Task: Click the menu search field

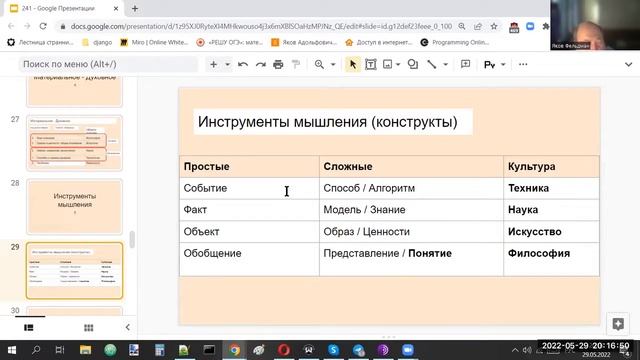Action: pos(108,64)
